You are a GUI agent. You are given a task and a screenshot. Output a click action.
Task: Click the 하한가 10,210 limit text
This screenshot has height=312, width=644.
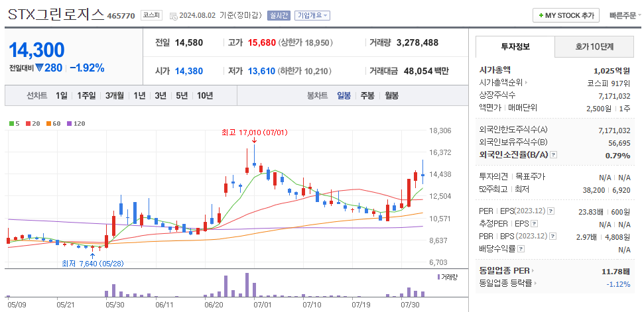coord(304,72)
